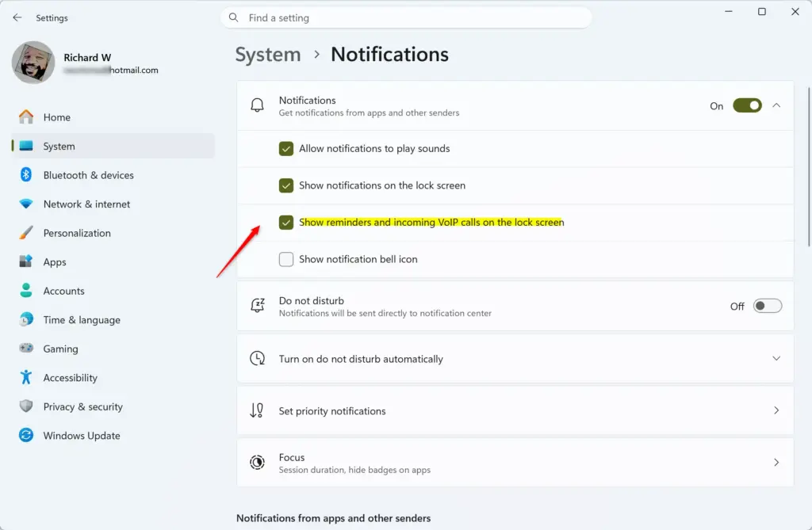This screenshot has height=530, width=812.
Task: Open Set priority notifications arrow
Action: coord(776,410)
